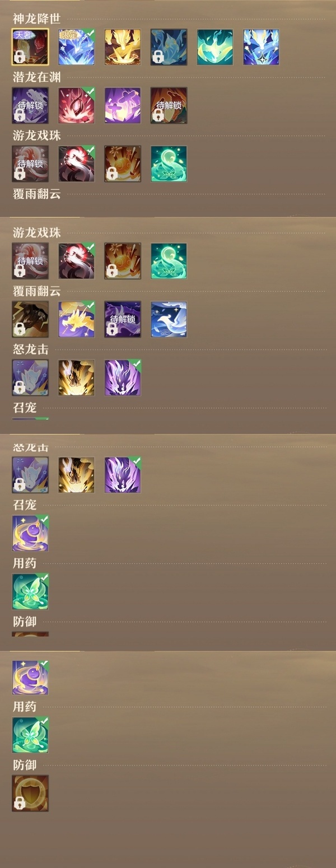
Task: Select the checked red 潜龙在渊 skin
Action: [x=76, y=105]
